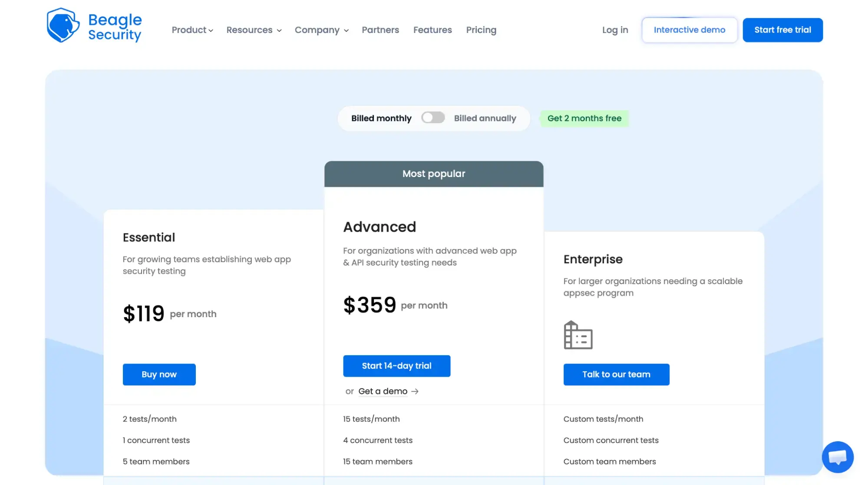Click the 1 concurrent tests row
Screen dimensions: 868x485
pyautogui.click(x=156, y=440)
